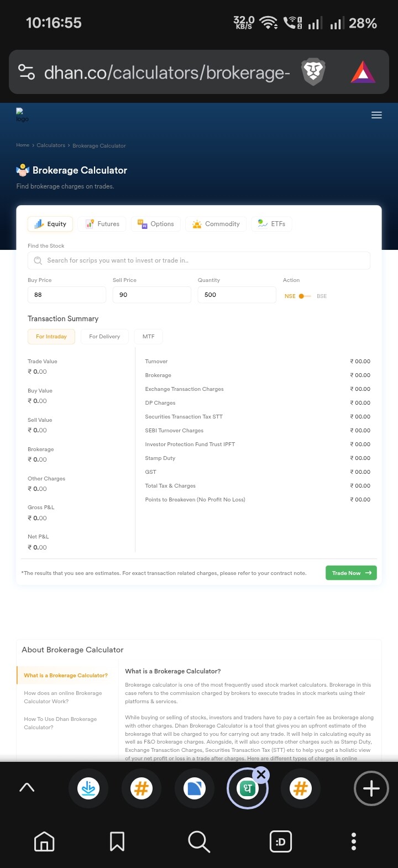Open 'How To Use Dhan Brokerage Calculator?' link
Screen dimensions: 398x868
(x=60, y=723)
